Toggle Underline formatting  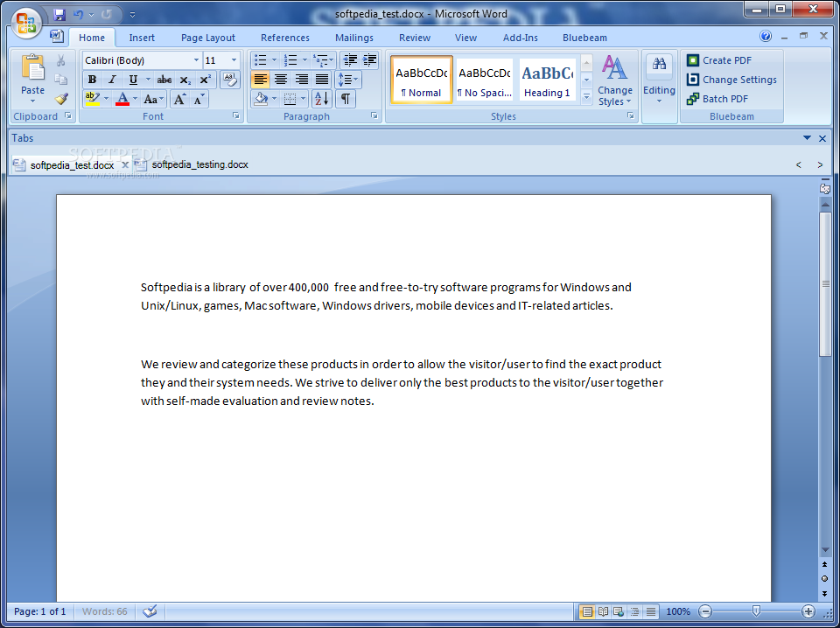(133, 80)
